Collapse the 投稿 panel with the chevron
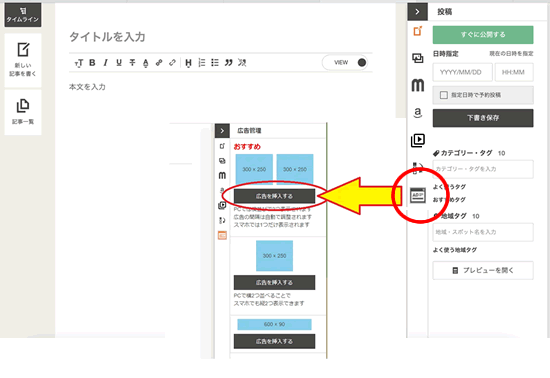 pos(417,12)
